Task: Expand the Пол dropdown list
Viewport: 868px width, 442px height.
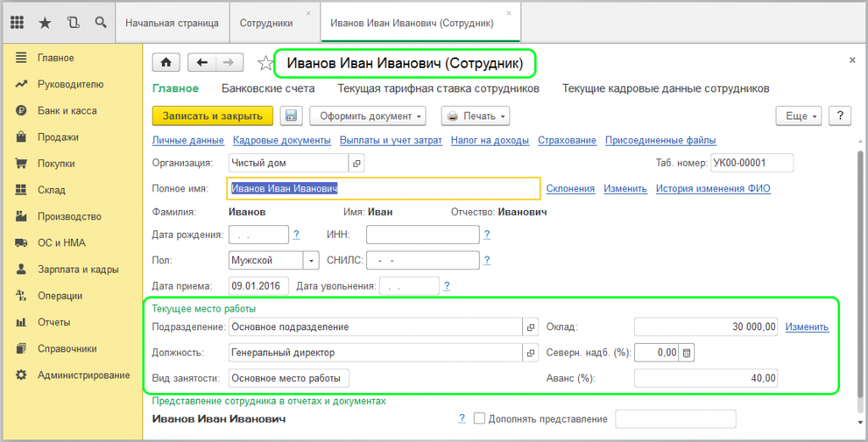Action: [311, 261]
